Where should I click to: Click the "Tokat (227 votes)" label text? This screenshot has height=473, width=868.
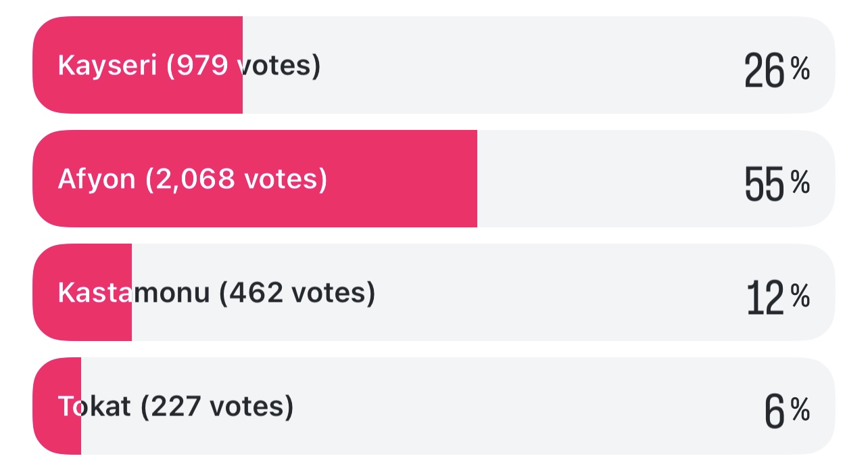tap(176, 407)
